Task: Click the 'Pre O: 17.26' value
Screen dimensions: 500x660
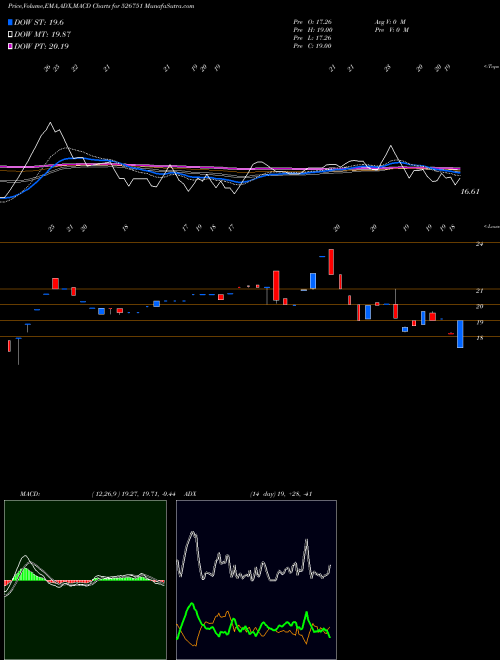Action: coord(312,22)
